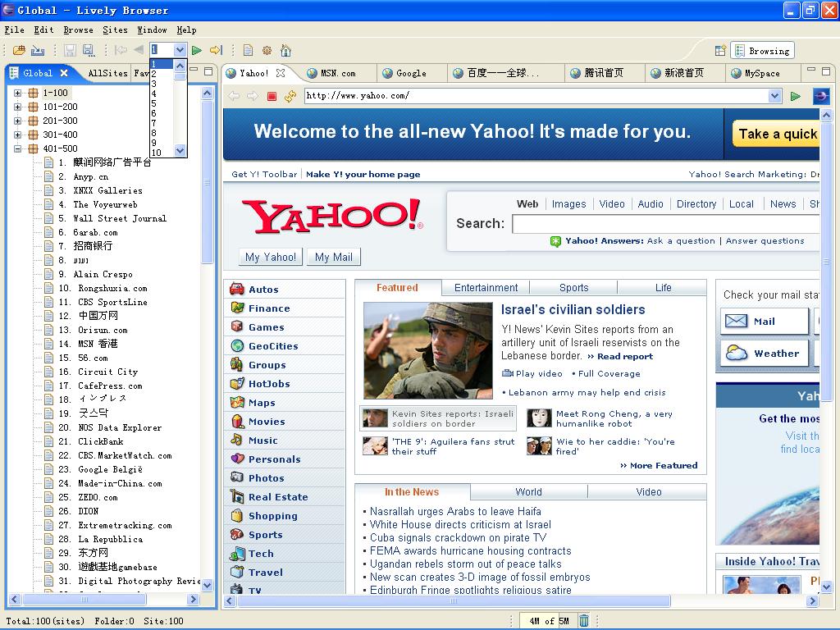
Task: Click the trash can garbage collector icon
Action: [584, 621]
